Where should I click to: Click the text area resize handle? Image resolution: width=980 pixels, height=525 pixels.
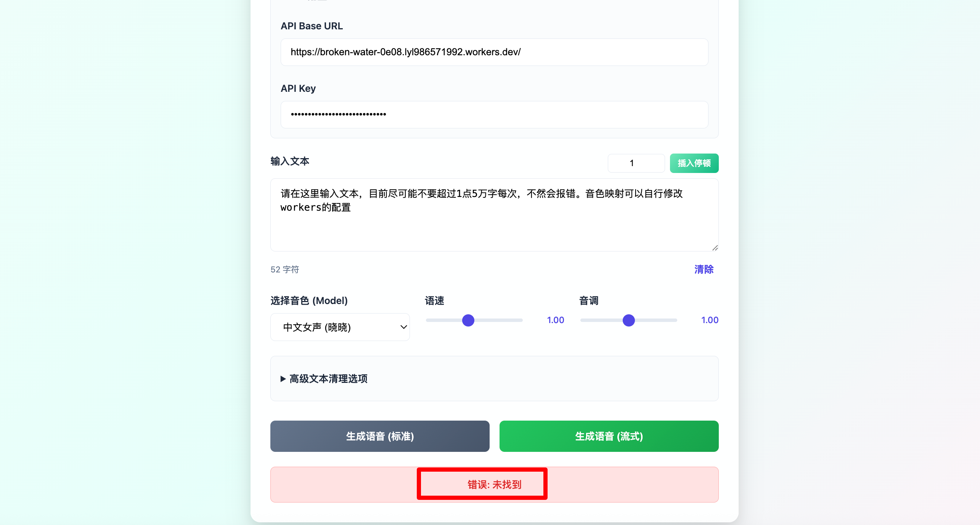(715, 248)
